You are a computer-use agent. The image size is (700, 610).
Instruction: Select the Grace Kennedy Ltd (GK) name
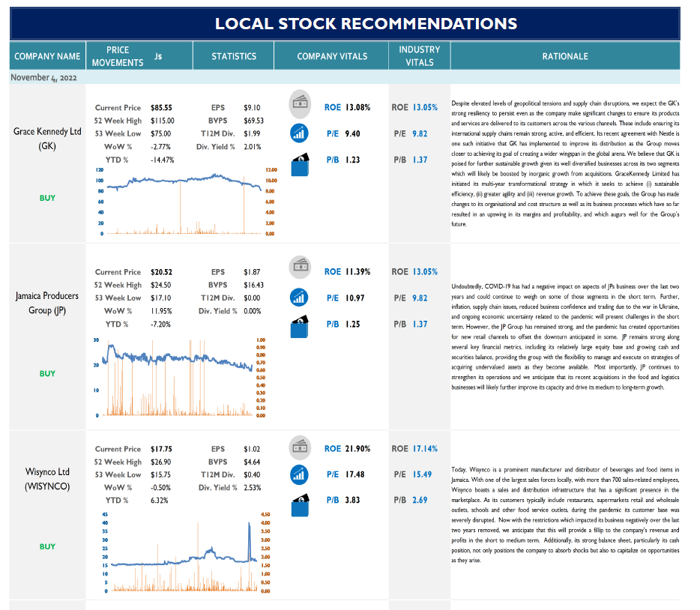[x=47, y=139]
